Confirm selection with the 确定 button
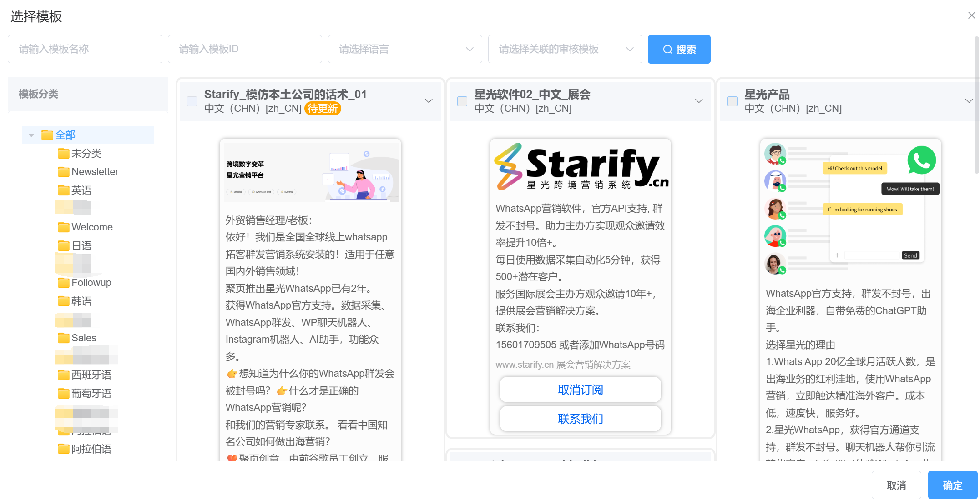 [953, 485]
